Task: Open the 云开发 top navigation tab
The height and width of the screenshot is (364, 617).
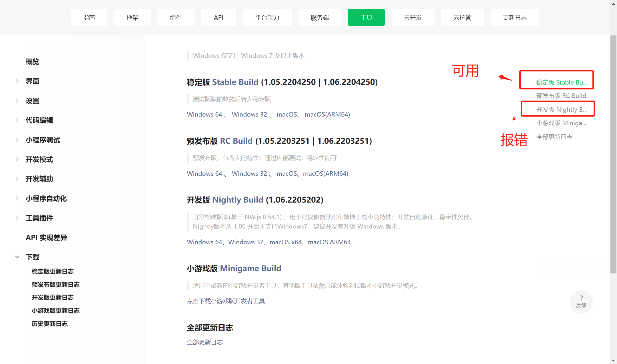Action: pos(412,17)
